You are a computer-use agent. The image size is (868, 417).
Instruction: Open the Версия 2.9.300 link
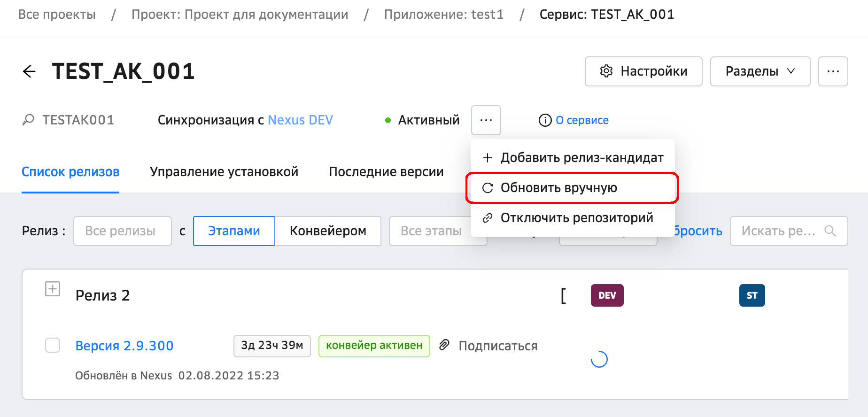124,346
